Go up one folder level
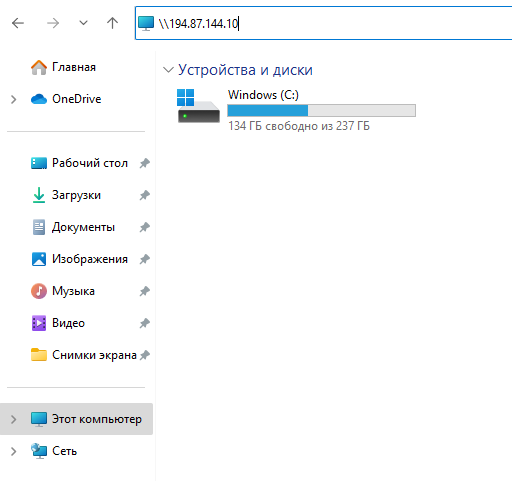This screenshot has width=512, height=481. click(x=112, y=23)
